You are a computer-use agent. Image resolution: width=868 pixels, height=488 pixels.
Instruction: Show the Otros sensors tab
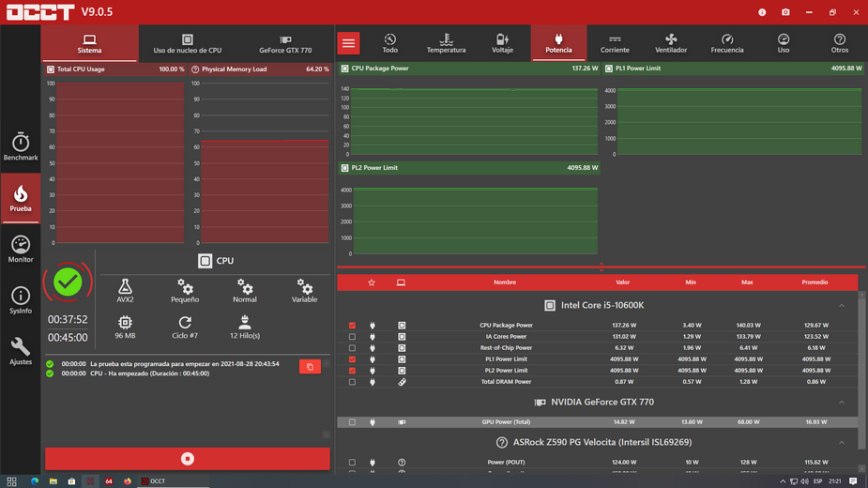[x=839, y=43]
